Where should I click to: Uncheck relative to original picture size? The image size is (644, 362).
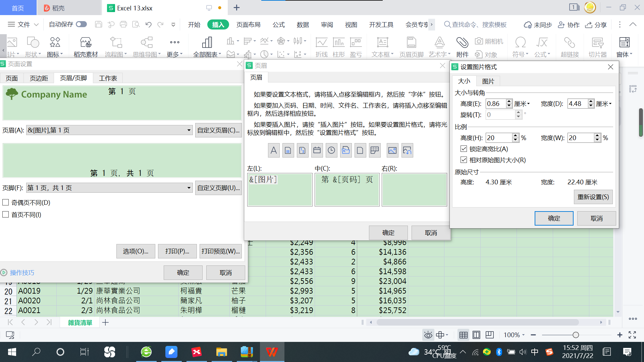pyautogui.click(x=464, y=160)
